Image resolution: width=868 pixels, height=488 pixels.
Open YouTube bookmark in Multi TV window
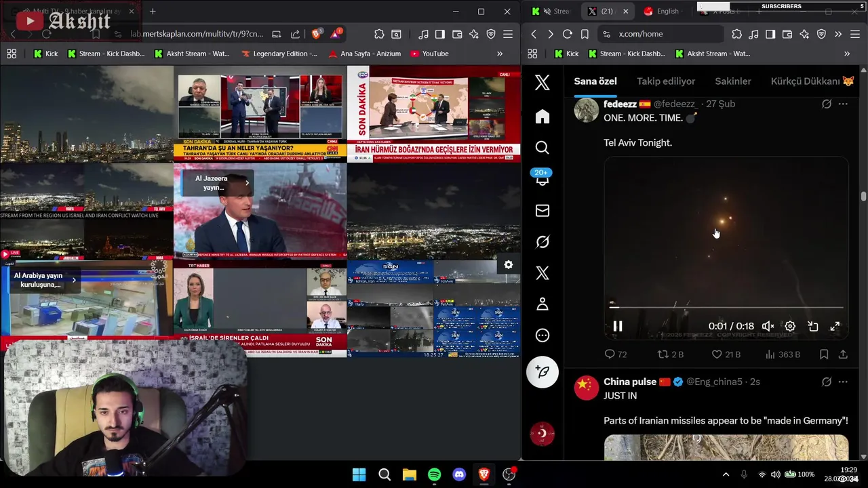[429, 54]
